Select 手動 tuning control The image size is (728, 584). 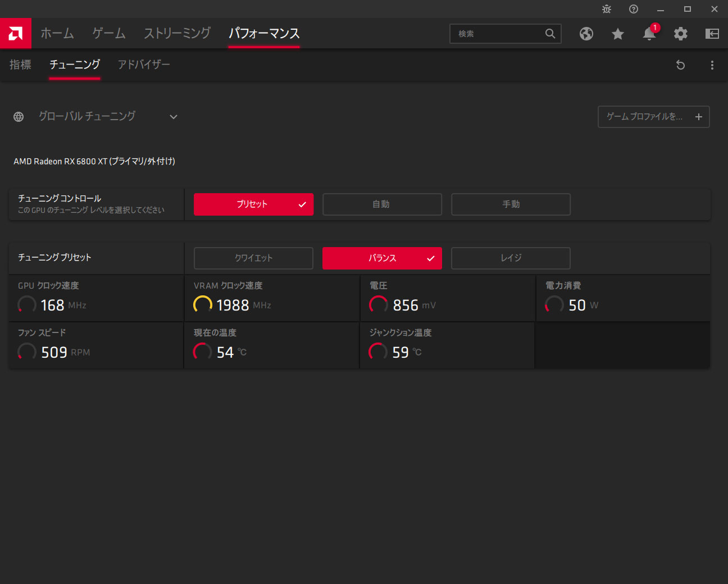click(x=511, y=204)
